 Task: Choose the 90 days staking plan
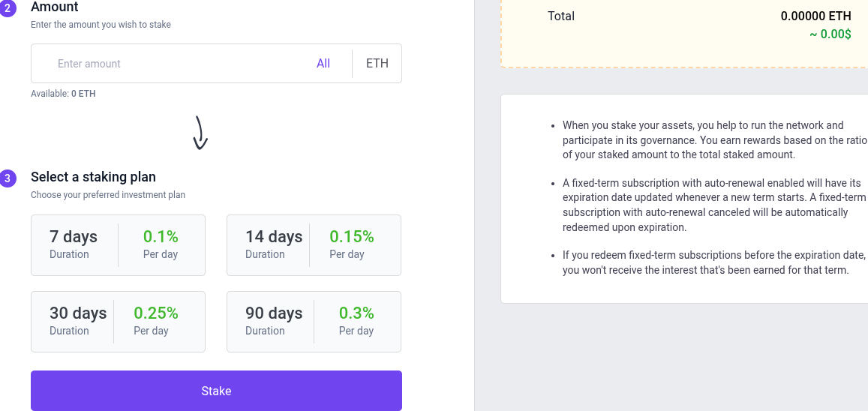pos(314,322)
